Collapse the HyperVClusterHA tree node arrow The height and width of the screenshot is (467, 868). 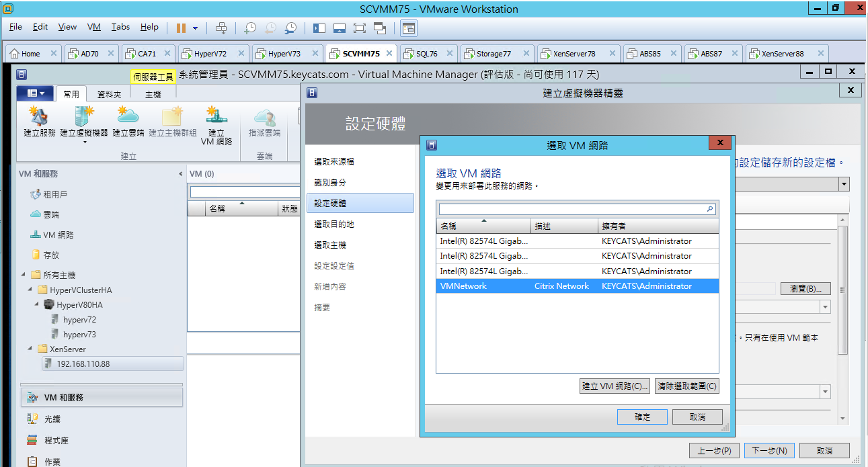click(31, 290)
